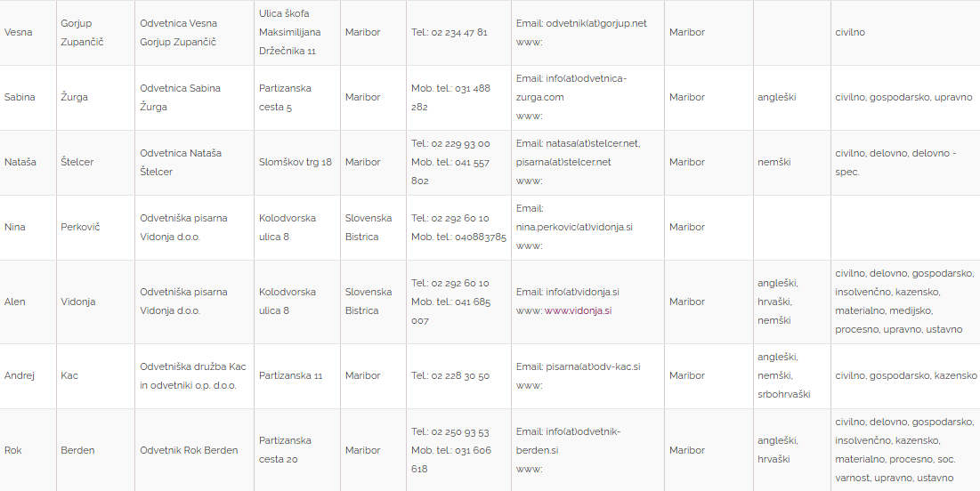This screenshot has height=491, width=980.
Task: Click the info(at)odvetnica-zurga.com email text
Action: tap(571, 88)
